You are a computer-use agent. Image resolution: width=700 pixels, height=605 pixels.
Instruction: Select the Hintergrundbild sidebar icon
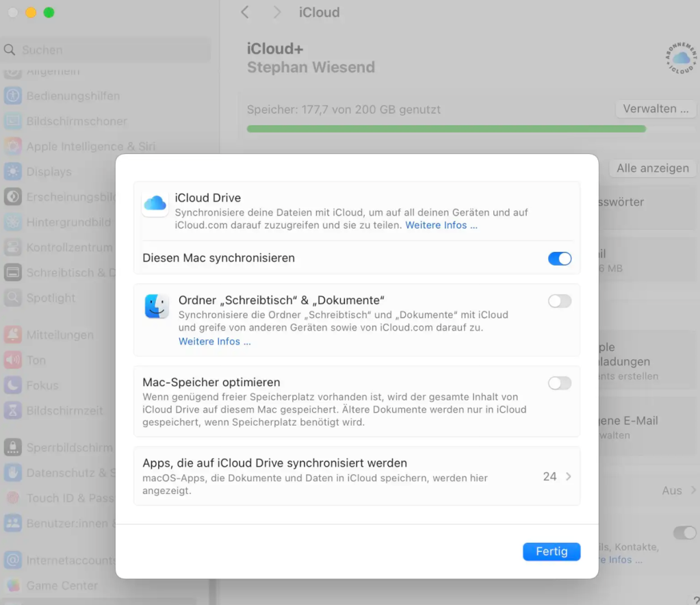[13, 222]
